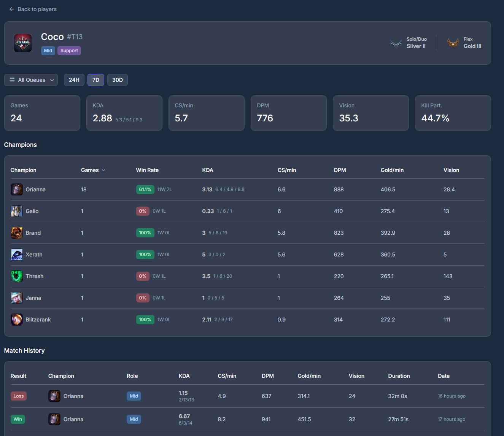The height and width of the screenshot is (436, 504).
Task: Click the Gold III Flex rank emblem
Action: (x=453, y=43)
